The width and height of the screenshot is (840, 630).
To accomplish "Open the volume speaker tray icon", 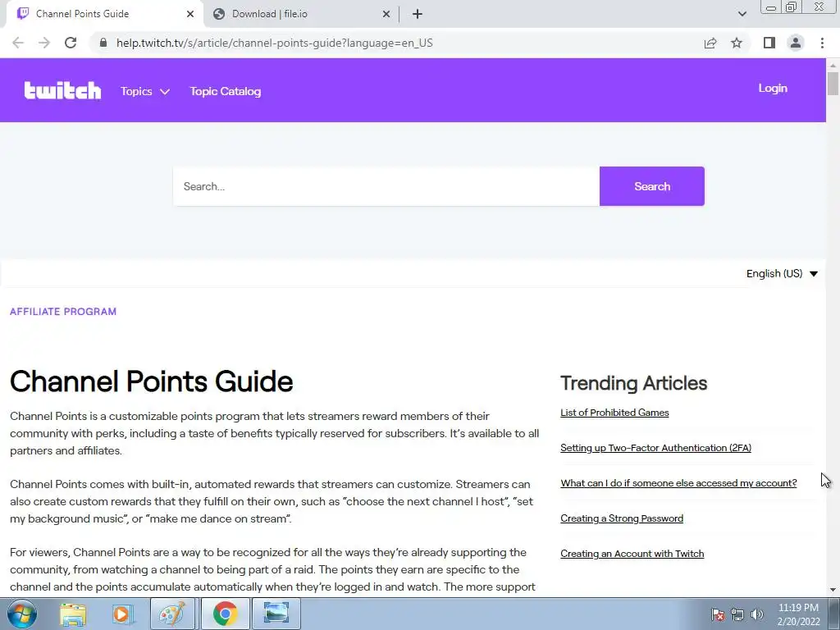I will [x=757, y=614].
